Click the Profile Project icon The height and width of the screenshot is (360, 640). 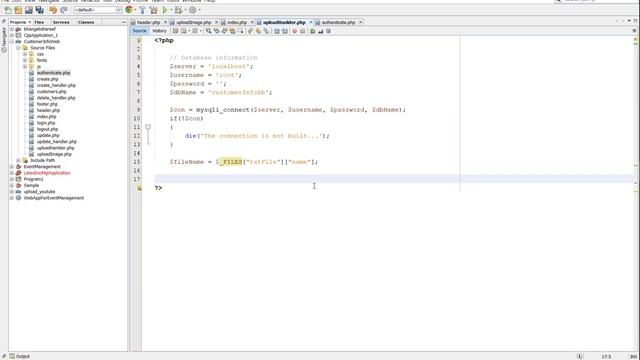192,10
